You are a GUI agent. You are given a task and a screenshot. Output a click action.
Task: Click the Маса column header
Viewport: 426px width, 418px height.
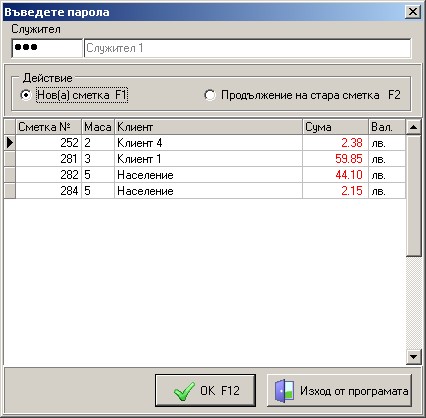click(x=98, y=127)
